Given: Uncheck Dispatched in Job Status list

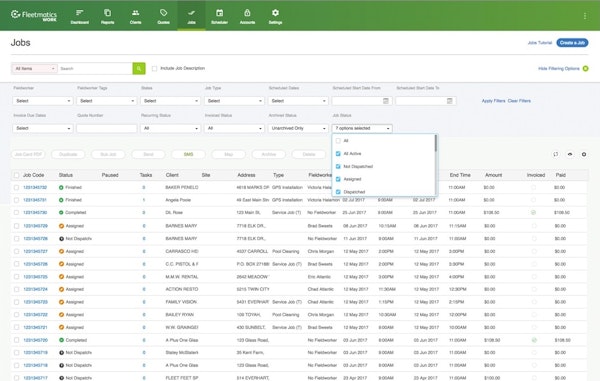Looking at the screenshot, I should pyautogui.click(x=338, y=192).
